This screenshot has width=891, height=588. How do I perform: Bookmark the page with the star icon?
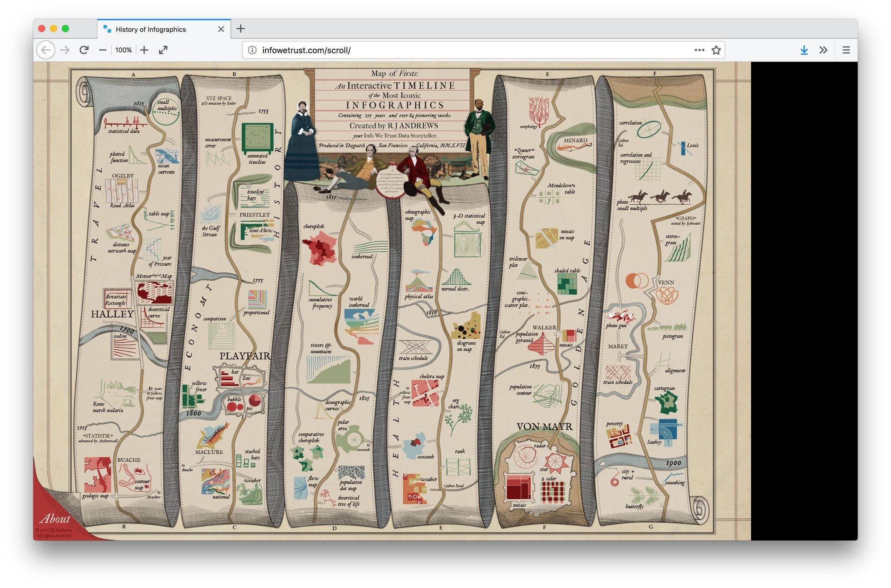[x=716, y=50]
